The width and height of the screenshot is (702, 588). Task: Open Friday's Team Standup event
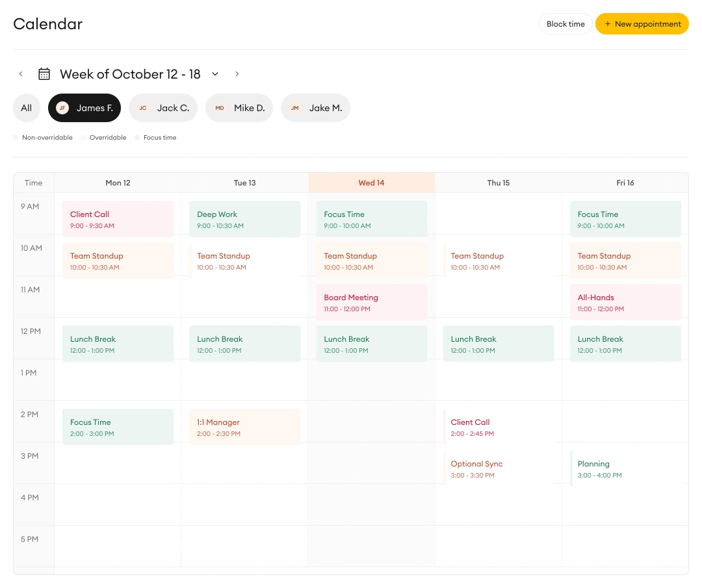click(625, 261)
